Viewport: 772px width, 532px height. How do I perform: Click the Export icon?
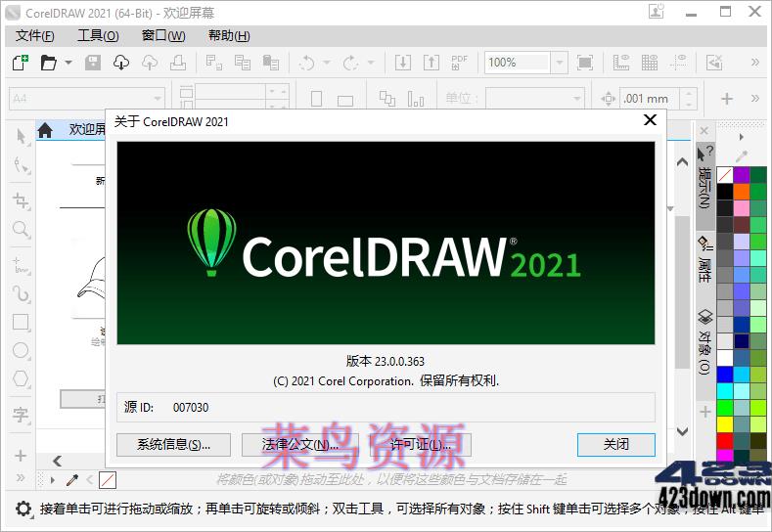click(431, 63)
